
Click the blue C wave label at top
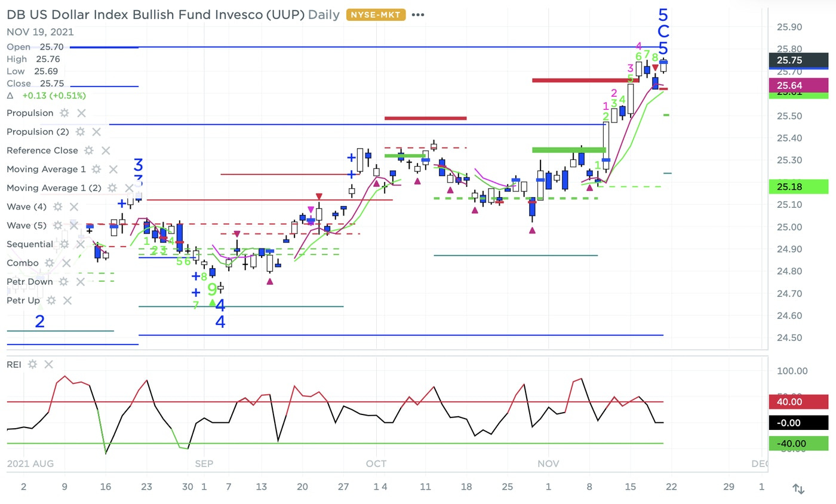[x=663, y=32]
